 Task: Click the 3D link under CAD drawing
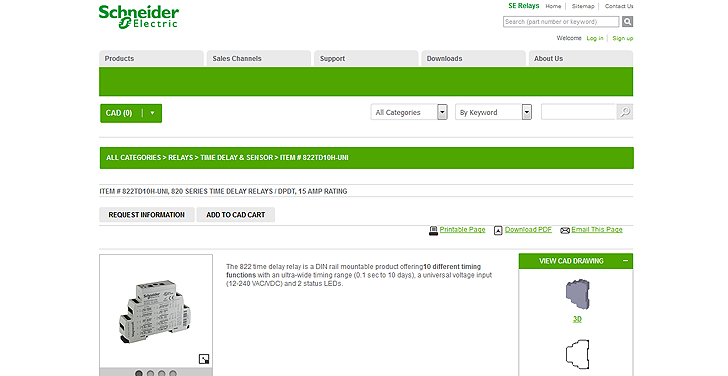click(x=577, y=319)
